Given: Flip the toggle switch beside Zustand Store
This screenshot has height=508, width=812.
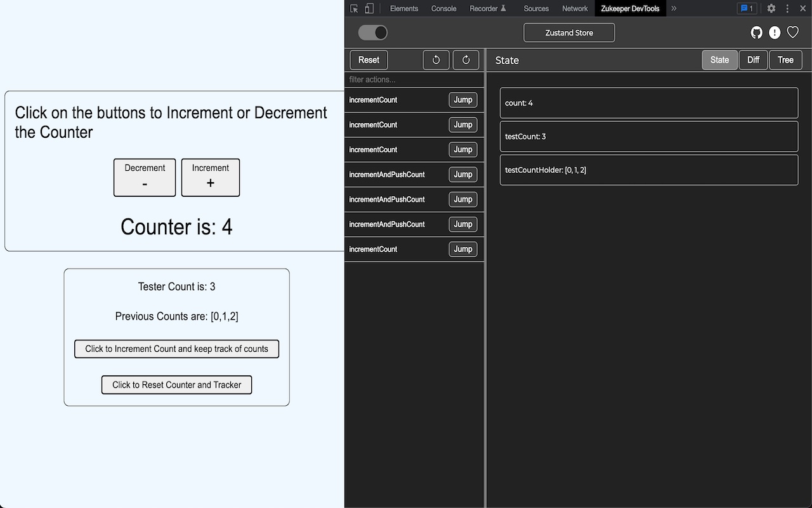Looking at the screenshot, I should [x=373, y=32].
